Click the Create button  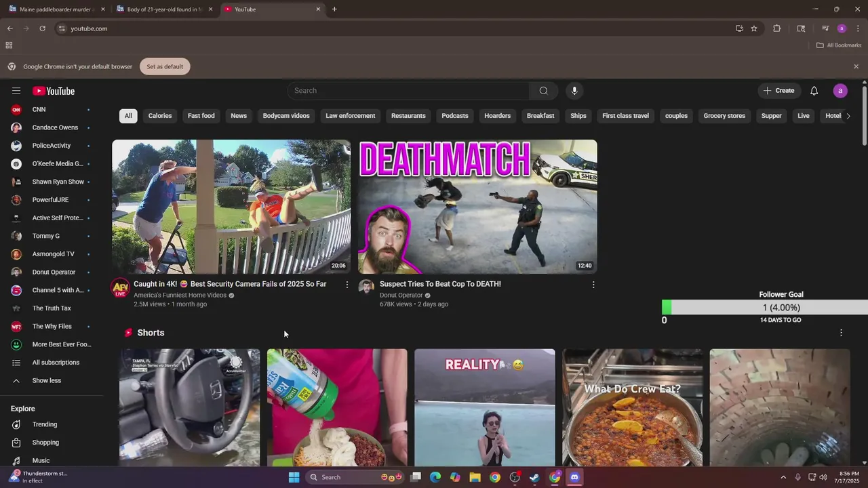[x=779, y=91]
